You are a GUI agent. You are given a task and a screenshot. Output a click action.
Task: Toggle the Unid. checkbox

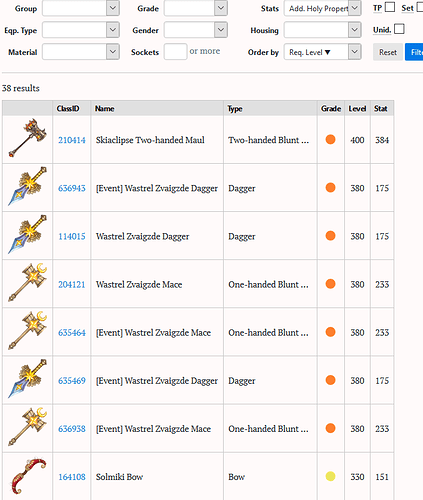(x=399, y=29)
